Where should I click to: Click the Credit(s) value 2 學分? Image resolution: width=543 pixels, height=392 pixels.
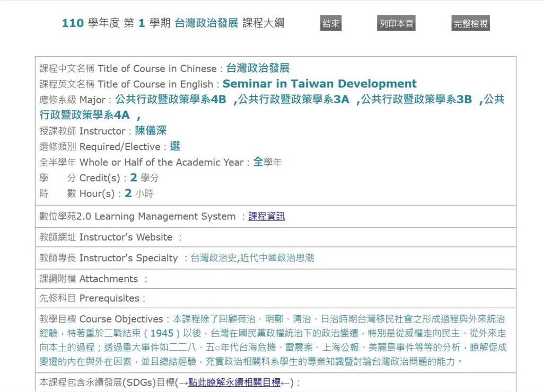144,177
